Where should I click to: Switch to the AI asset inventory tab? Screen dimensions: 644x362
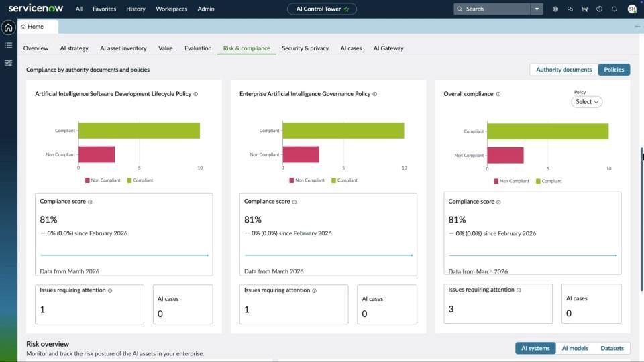123,48
